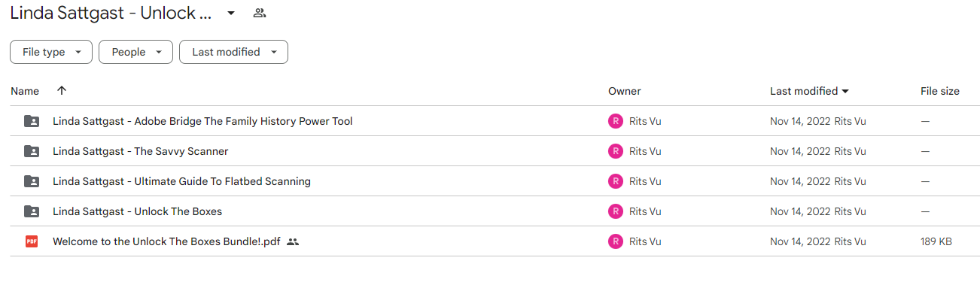Screen dimensions: 980x282
Task: Click the shared people icon beside folder title
Action: (x=260, y=13)
